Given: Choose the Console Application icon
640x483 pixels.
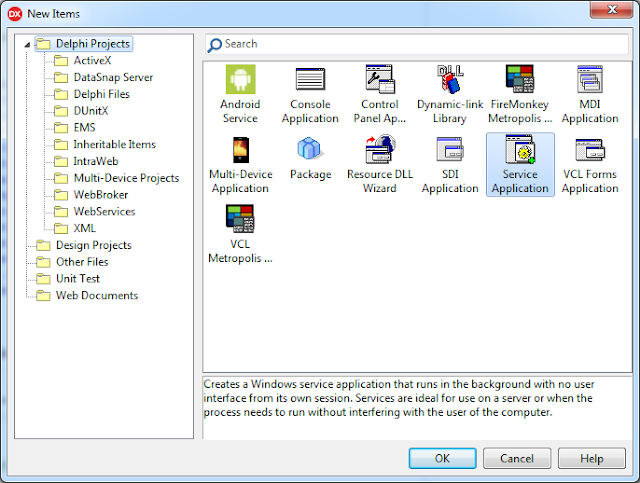Looking at the screenshot, I should 310,79.
